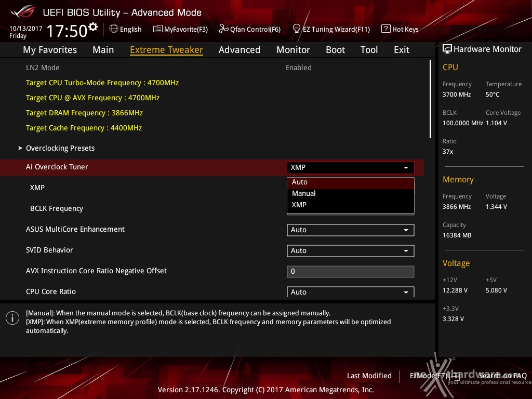Click the memory frequency 3866 MHz

457,207
